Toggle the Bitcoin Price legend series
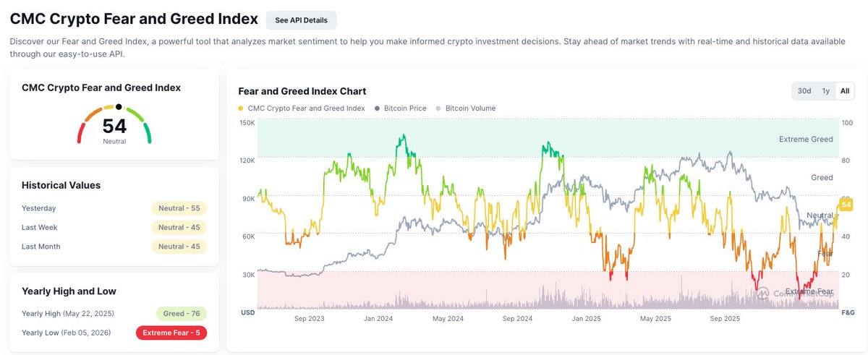This screenshot has width=868, height=355. 401,108
